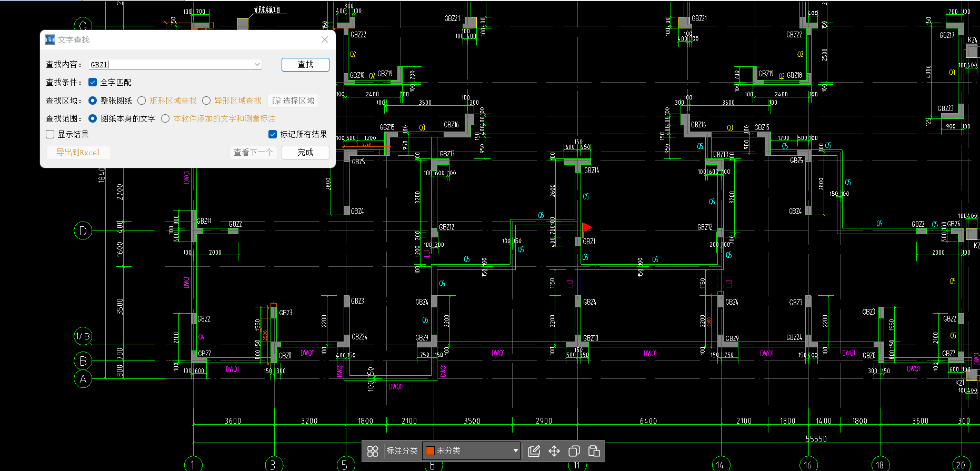Click the copy annotation icon

click(x=574, y=451)
